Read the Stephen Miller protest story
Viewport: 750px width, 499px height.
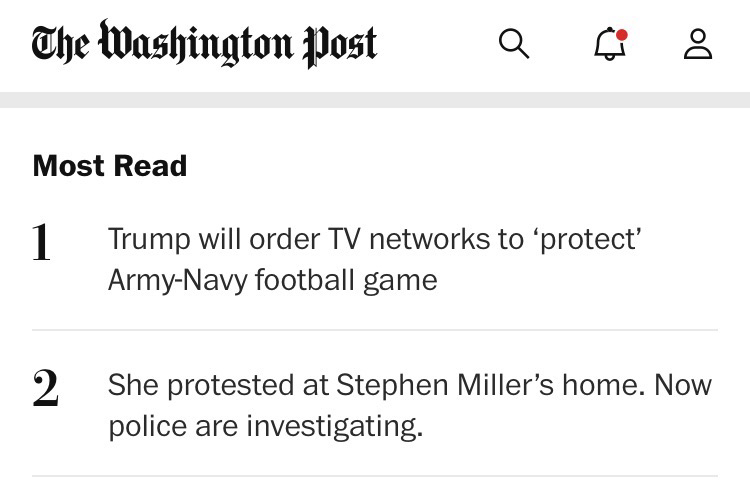pos(409,405)
